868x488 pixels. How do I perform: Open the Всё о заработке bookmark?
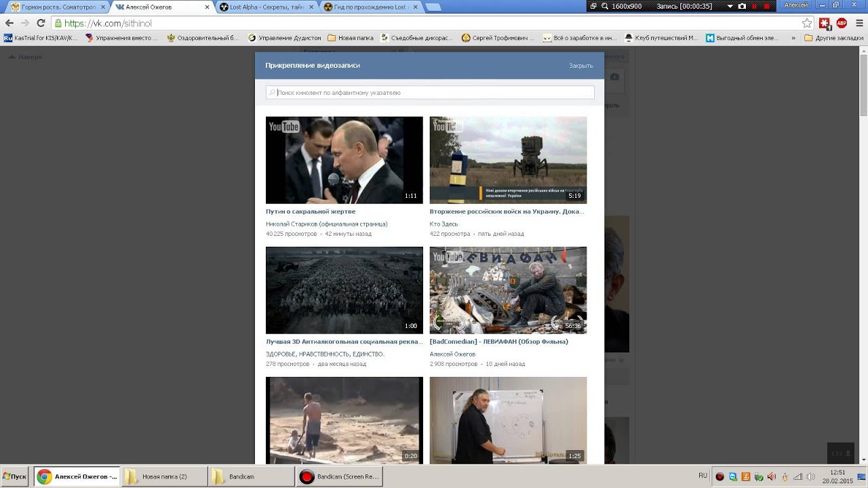pyautogui.click(x=580, y=38)
